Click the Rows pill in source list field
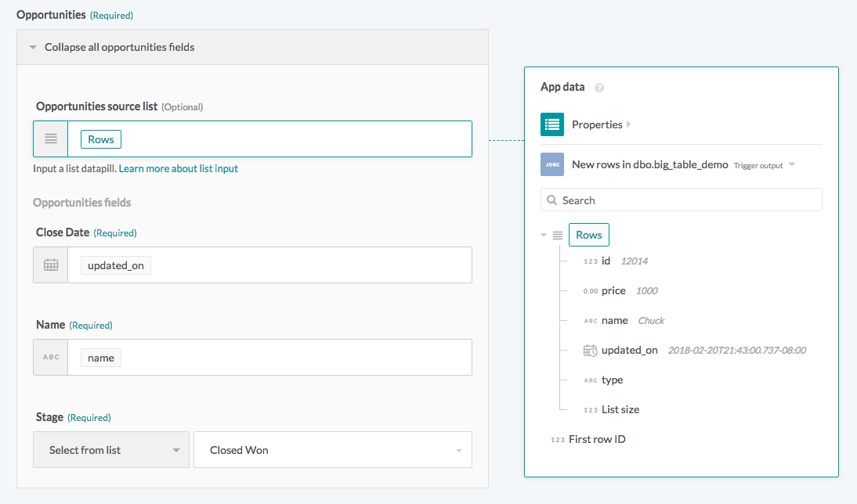857x504 pixels. (101, 139)
